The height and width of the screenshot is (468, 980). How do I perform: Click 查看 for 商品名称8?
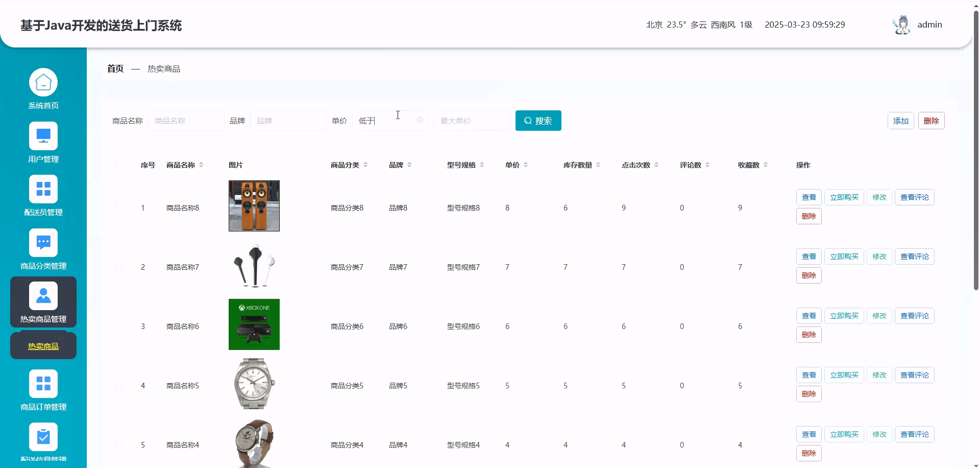[808, 197]
